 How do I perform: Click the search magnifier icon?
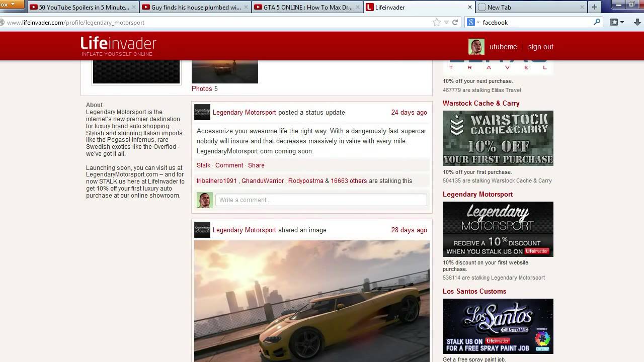(597, 22)
